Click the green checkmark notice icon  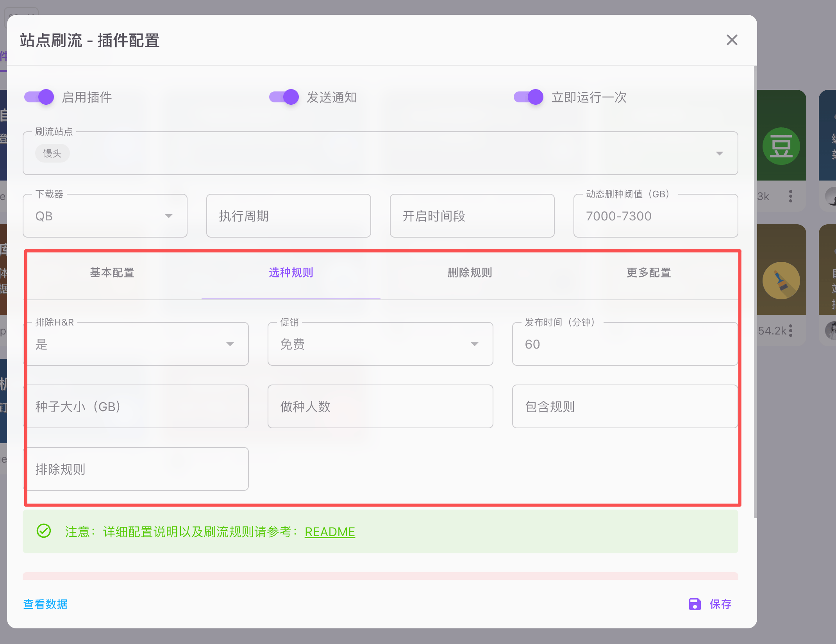[x=44, y=531]
